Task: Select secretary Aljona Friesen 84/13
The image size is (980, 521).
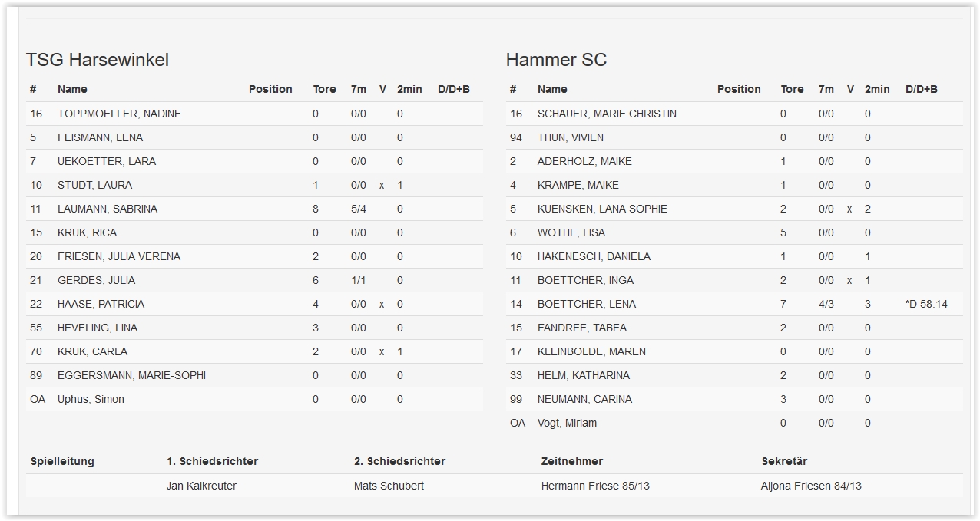Action: [811, 486]
